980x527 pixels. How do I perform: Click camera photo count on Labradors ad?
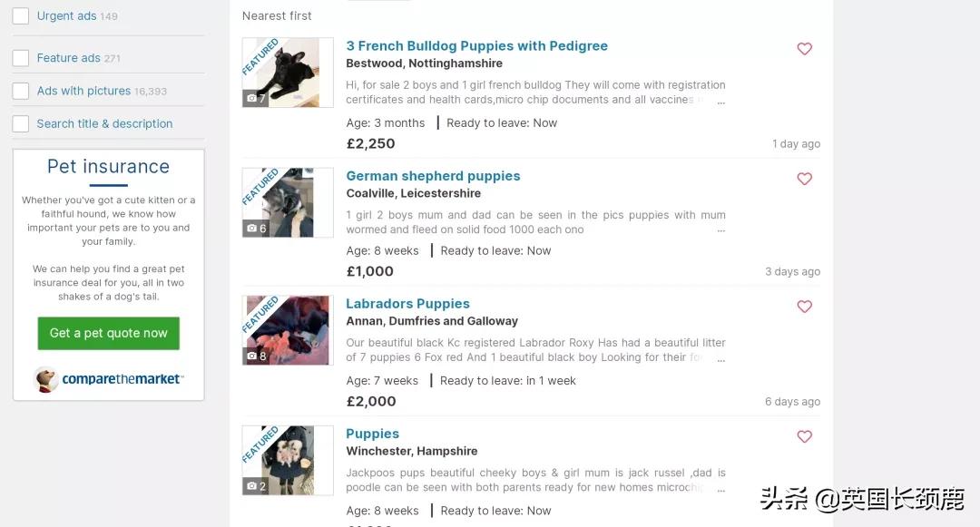257,356
